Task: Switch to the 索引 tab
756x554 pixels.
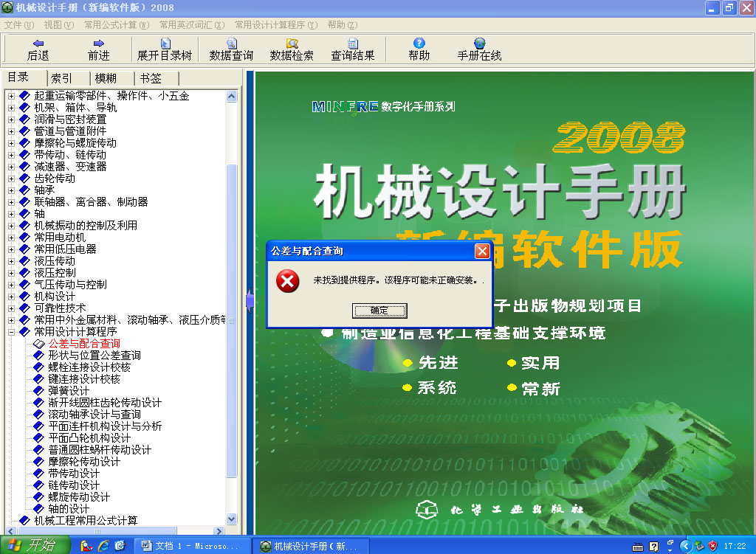Action: (62, 78)
